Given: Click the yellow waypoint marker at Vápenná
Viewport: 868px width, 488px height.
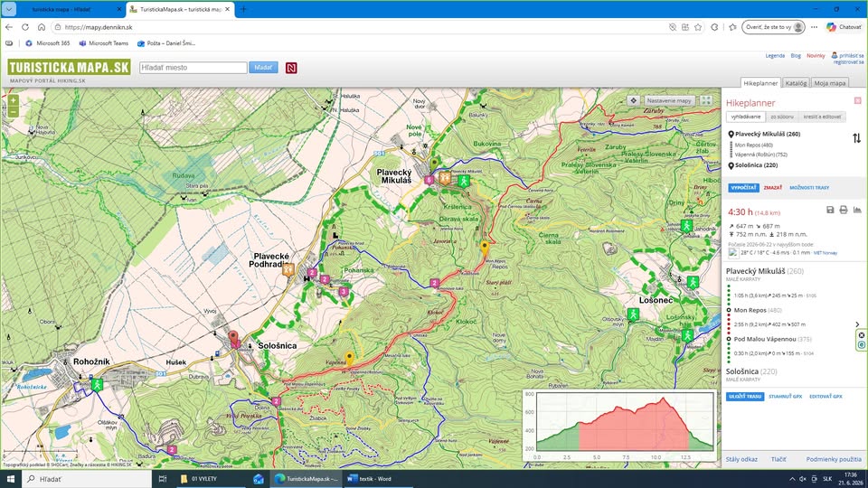Looking at the screenshot, I should (349, 359).
